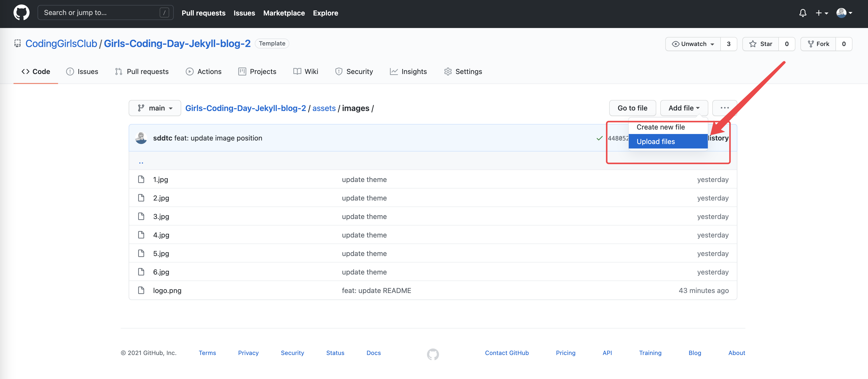Open the three-dots more options button
The image size is (868, 379).
point(724,108)
